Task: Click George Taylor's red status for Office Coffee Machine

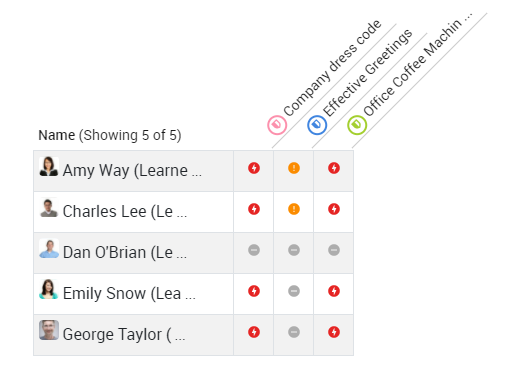Action: click(334, 332)
